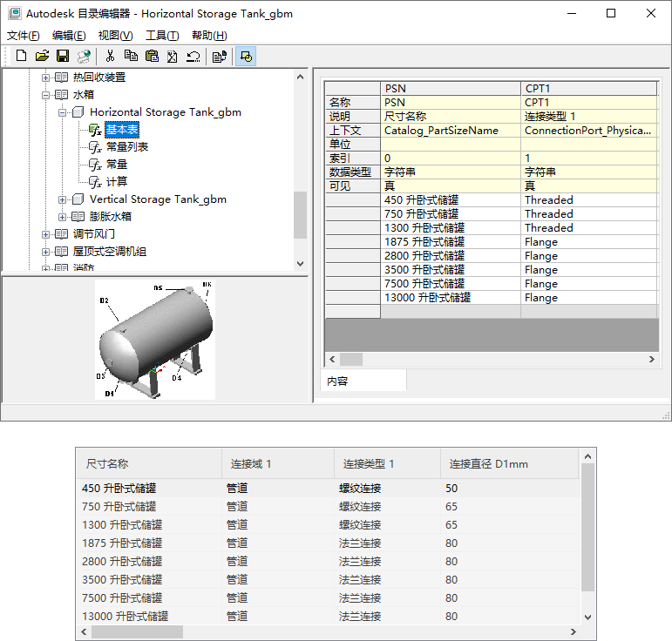Toggle the highlighted yellow view toolbar button

tap(246, 56)
